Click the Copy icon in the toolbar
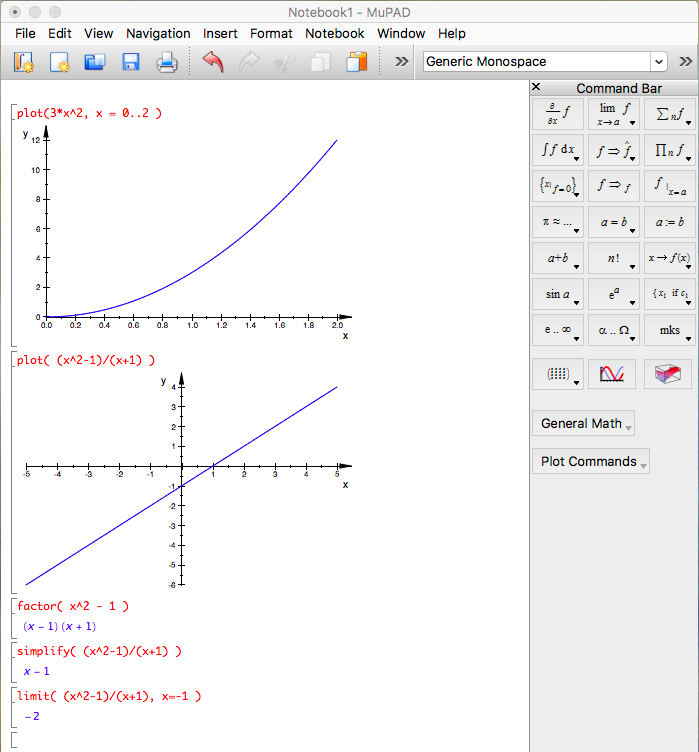699x752 pixels. tap(320, 62)
